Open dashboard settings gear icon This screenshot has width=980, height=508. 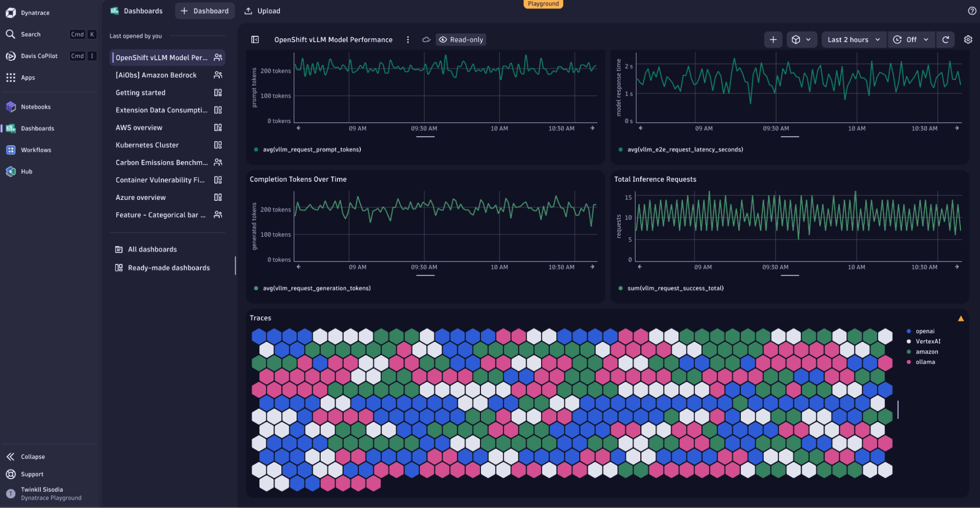click(x=968, y=40)
